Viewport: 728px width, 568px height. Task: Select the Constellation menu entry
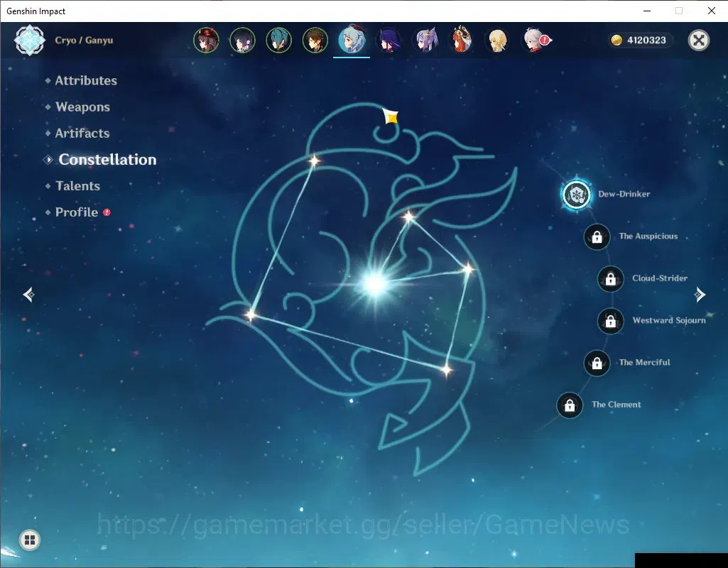coord(107,160)
